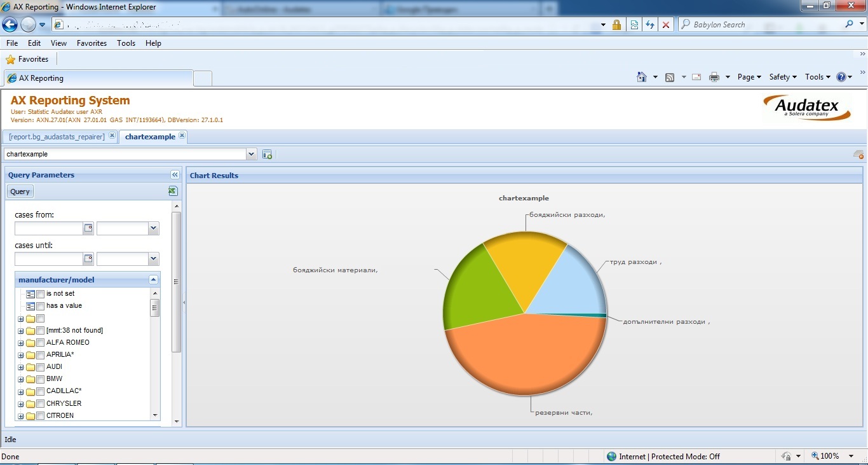Click the list icon beside 'has a value'

tap(31, 306)
